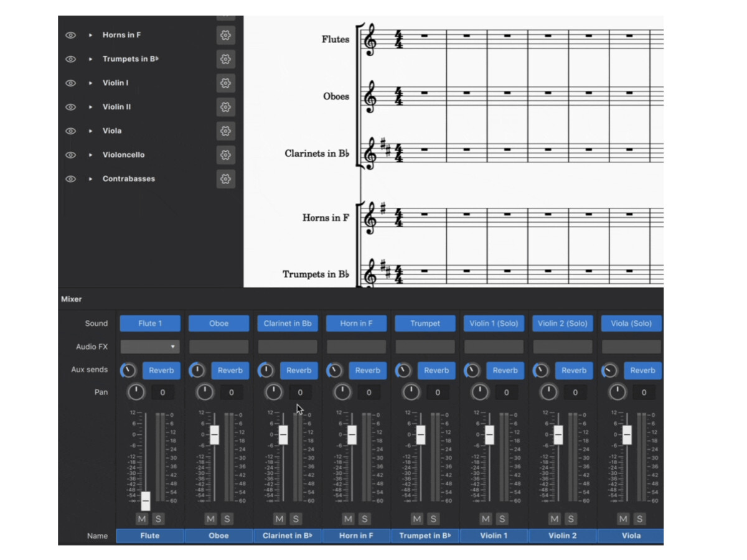Mute the Flute channel
The width and height of the screenshot is (747, 560).
[x=142, y=519]
